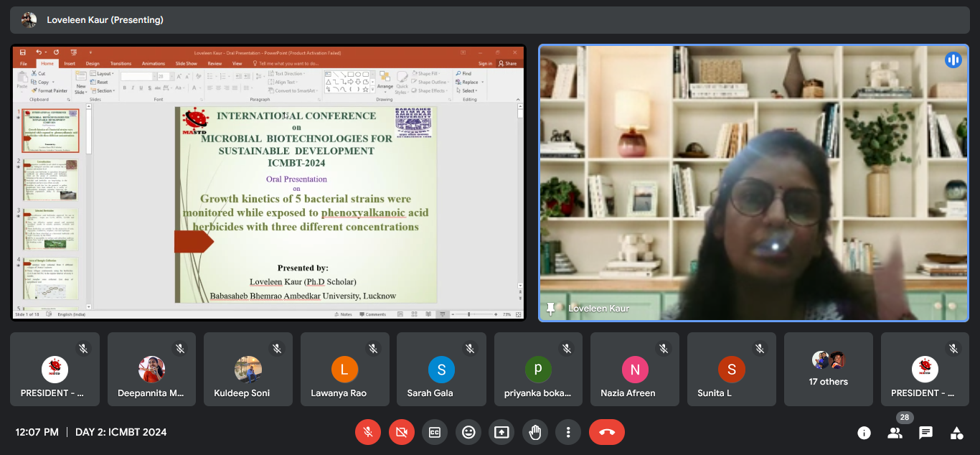980x455 pixels.
Task: Open the chat panel icon
Action: (925, 433)
